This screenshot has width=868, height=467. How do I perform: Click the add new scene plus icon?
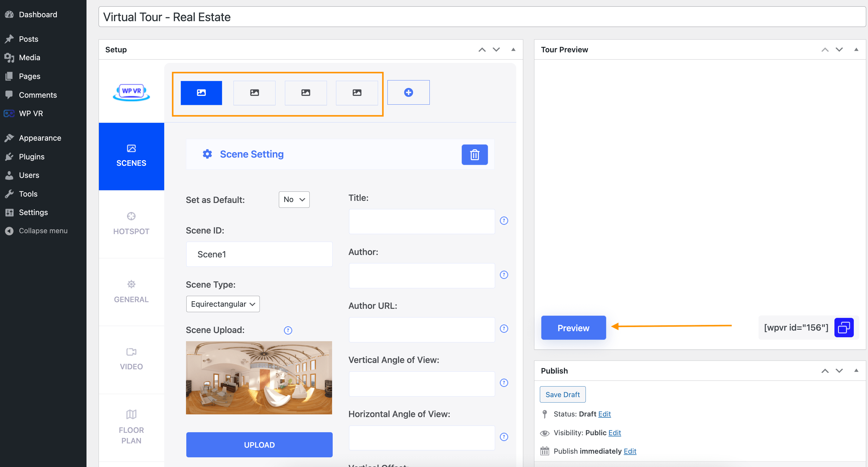(409, 92)
